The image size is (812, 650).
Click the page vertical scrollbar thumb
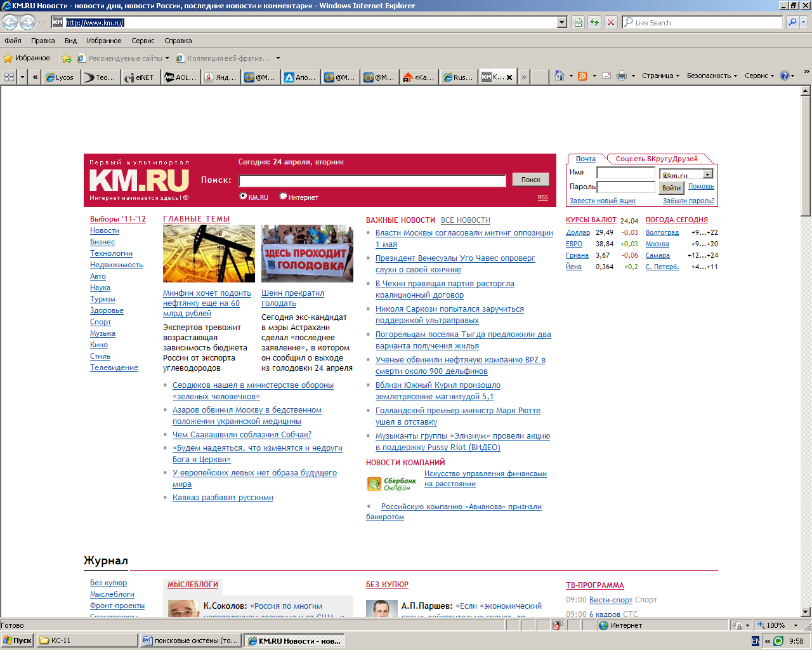point(806,156)
